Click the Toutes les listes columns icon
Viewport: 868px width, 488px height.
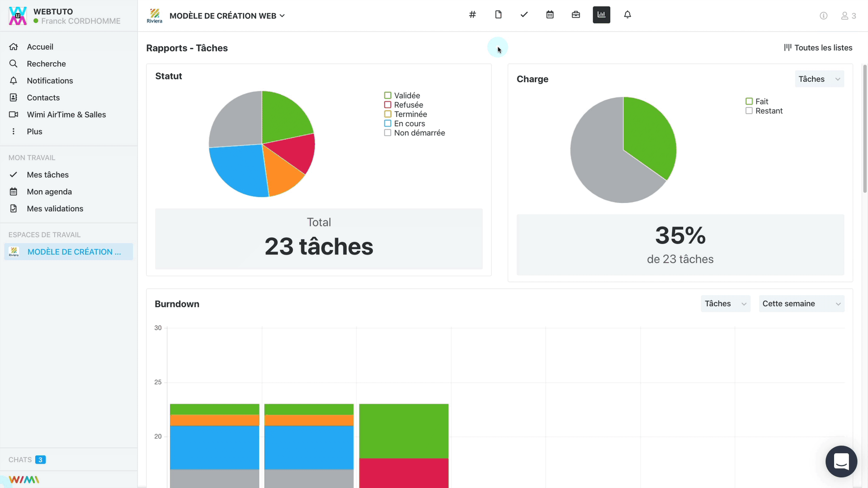click(x=788, y=47)
